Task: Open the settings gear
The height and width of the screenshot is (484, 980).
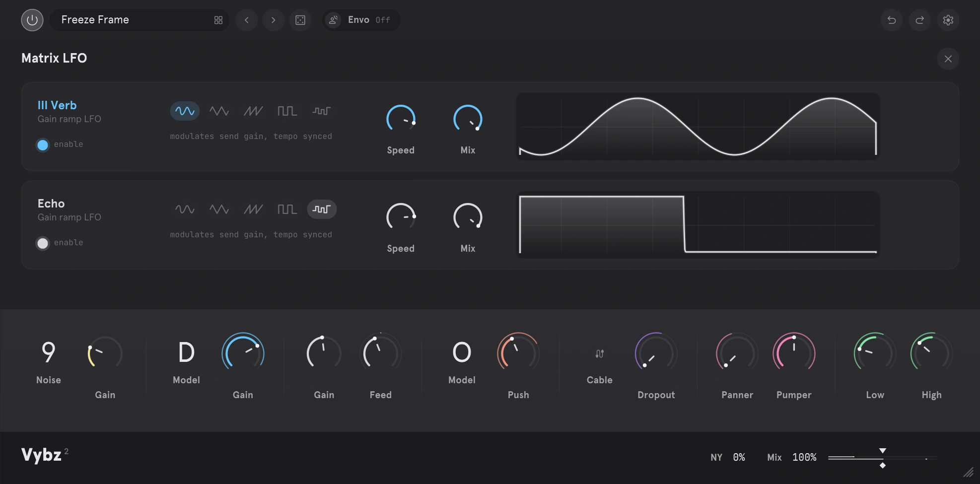Action: [x=948, y=20]
